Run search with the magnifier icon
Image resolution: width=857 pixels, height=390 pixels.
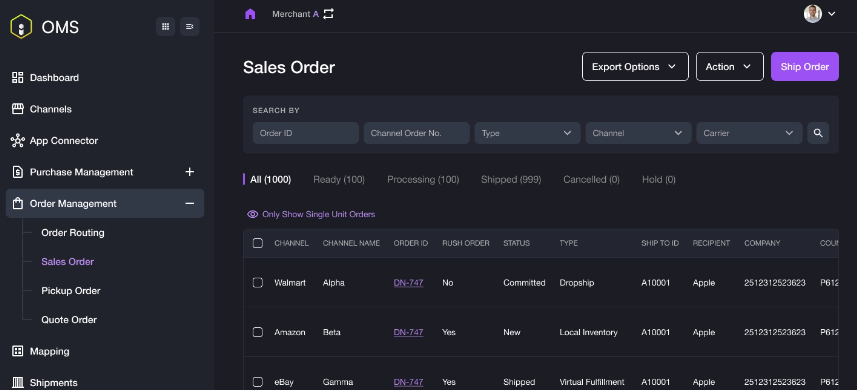click(x=818, y=133)
